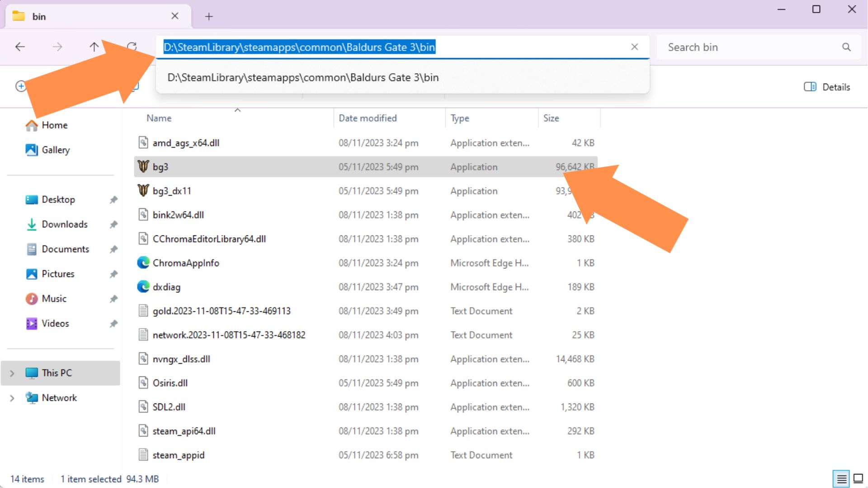868x488 pixels.
Task: Click the 14,468 KB size cell
Action: [x=575, y=359]
